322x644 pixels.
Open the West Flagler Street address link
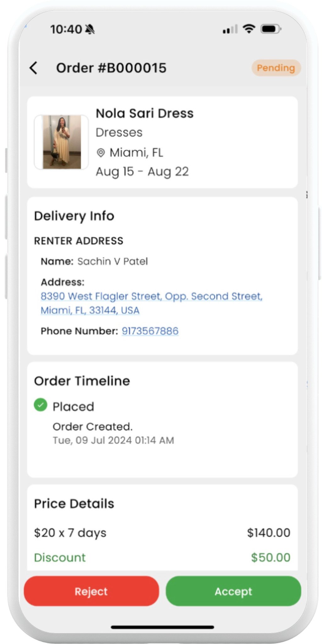point(151,303)
